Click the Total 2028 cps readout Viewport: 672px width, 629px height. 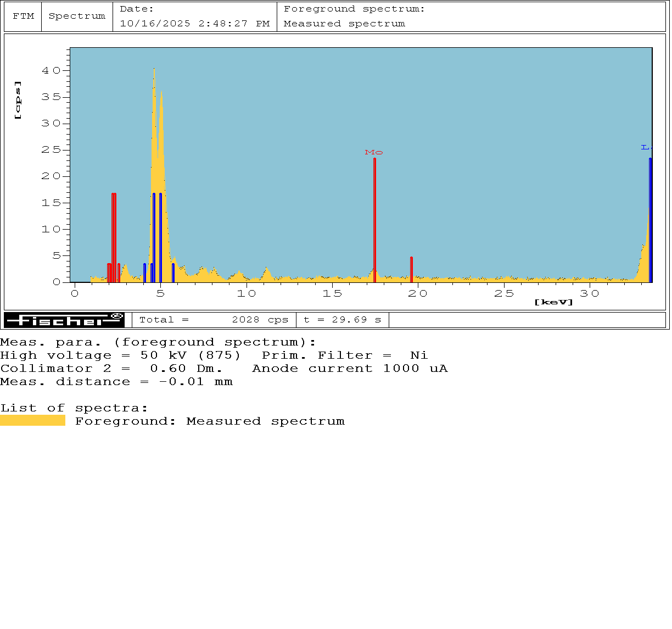pos(214,320)
